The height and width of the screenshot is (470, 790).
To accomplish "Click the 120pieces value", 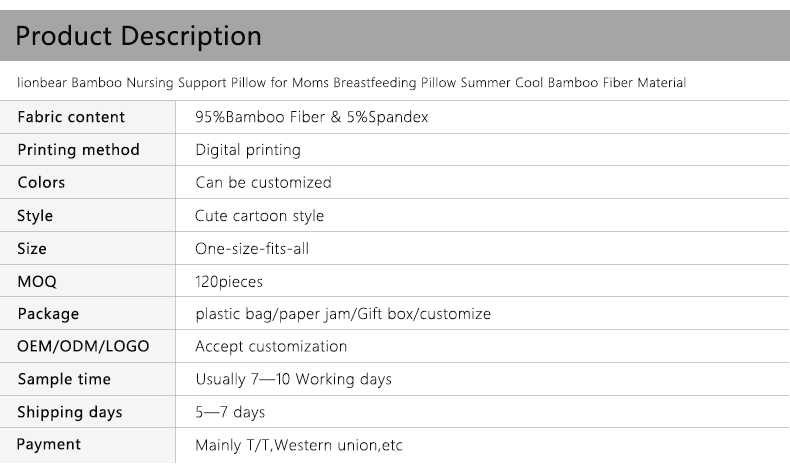I will [229, 282].
